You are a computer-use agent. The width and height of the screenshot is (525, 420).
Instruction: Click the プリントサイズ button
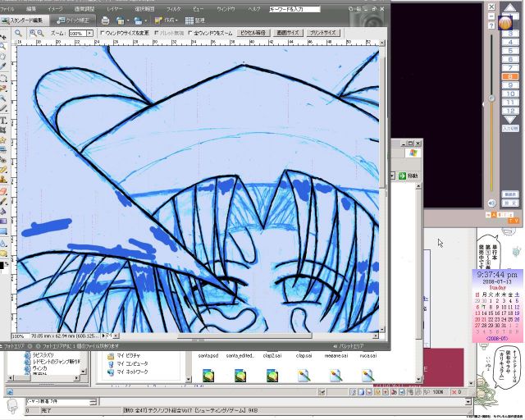tap(322, 33)
